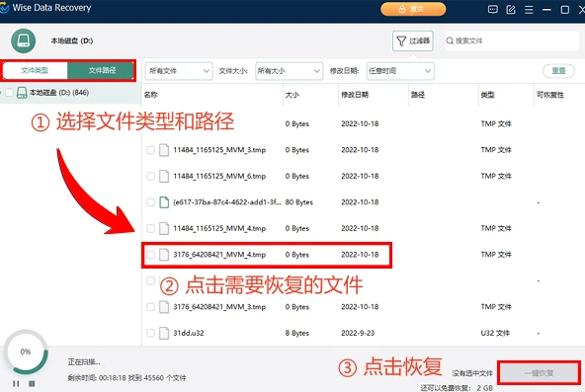Open the hamburger menu in title bar
This screenshot has height=392, width=585.
[529, 9]
